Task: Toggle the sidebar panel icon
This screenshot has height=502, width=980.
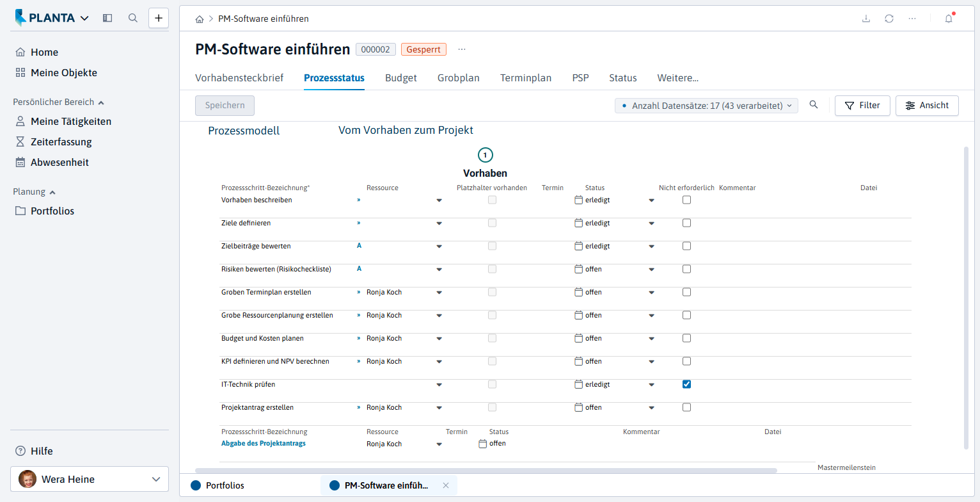Action: click(107, 18)
